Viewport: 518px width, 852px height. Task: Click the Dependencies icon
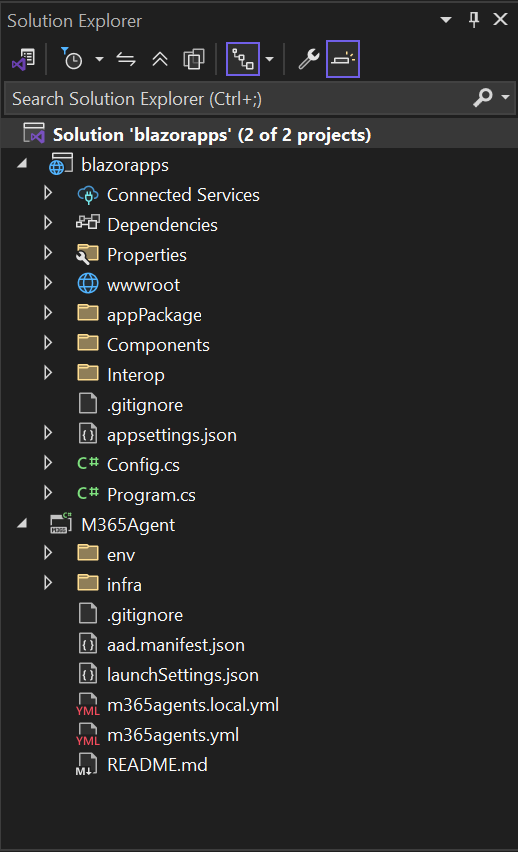88,222
